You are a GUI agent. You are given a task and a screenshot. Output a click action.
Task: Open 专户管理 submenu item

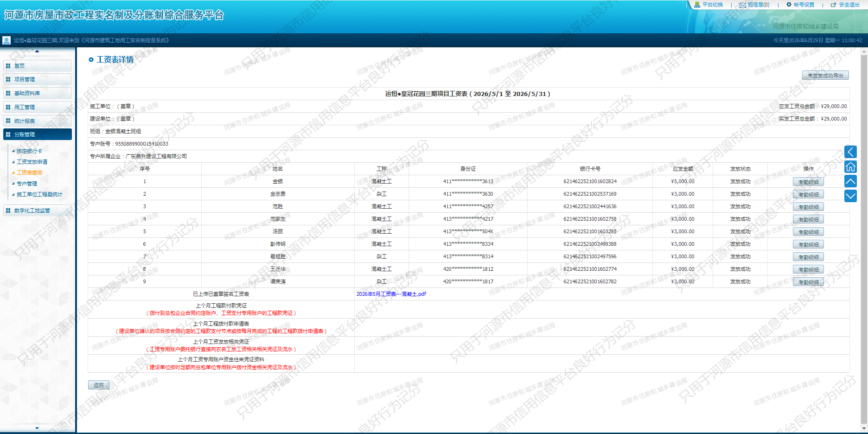(x=27, y=184)
